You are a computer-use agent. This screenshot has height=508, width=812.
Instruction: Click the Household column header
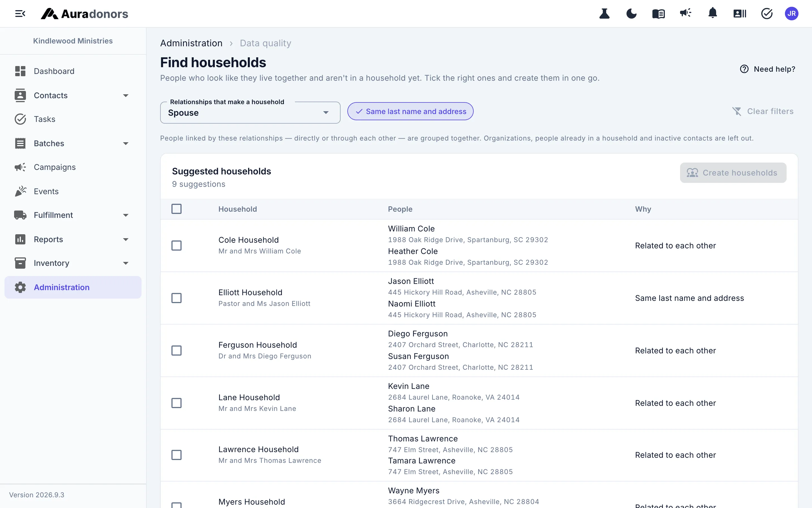point(238,209)
